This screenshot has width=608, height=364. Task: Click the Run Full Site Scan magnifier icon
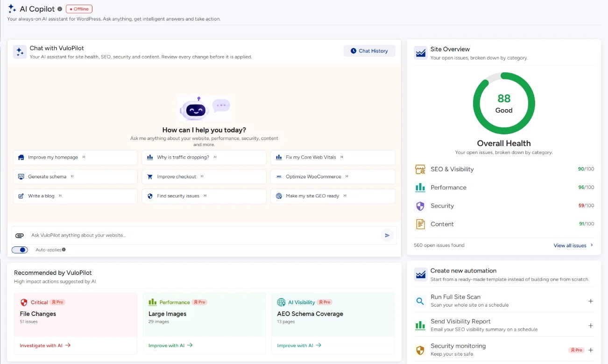coord(420,301)
